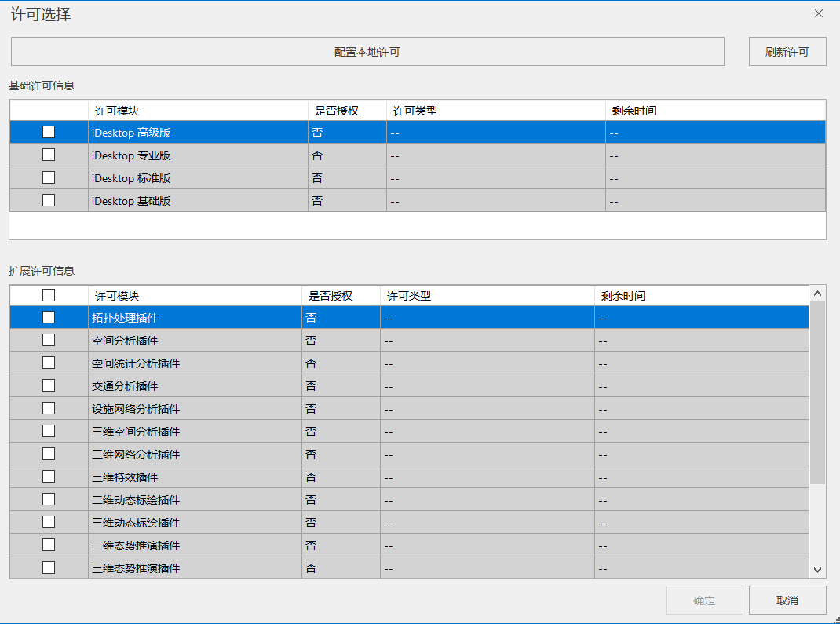Click the 配置本地许可 button
The image size is (840, 624).
coord(367,52)
